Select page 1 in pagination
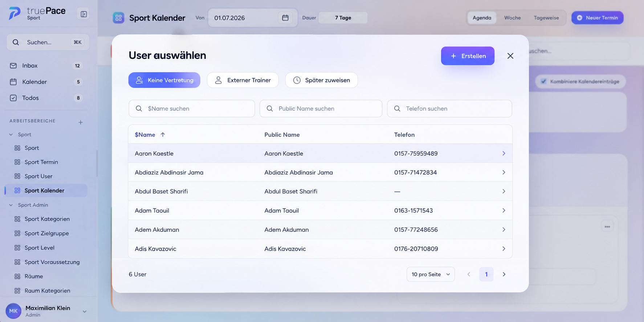 pos(486,274)
